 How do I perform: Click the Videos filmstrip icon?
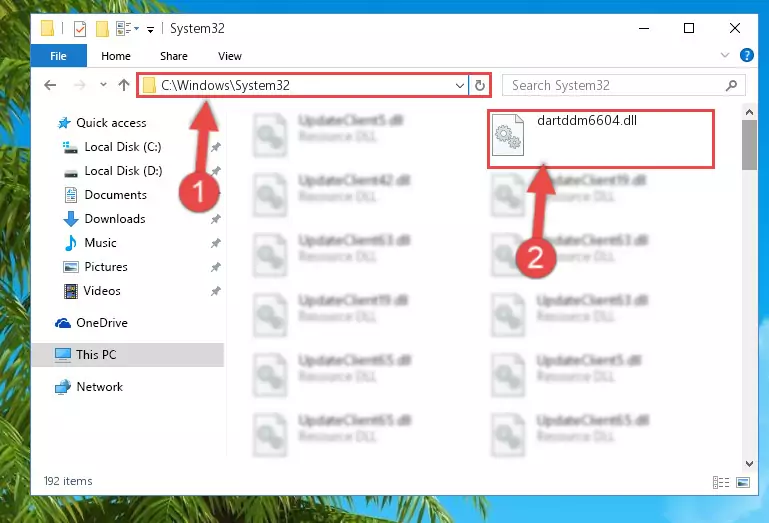71,291
